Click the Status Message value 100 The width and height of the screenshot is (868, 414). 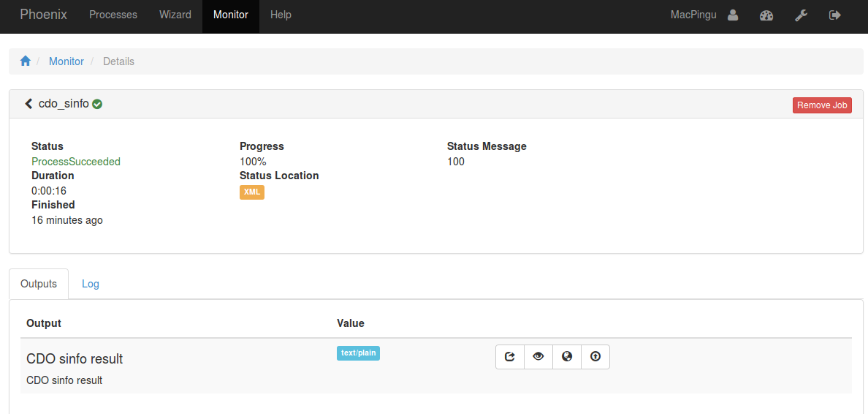(x=456, y=162)
